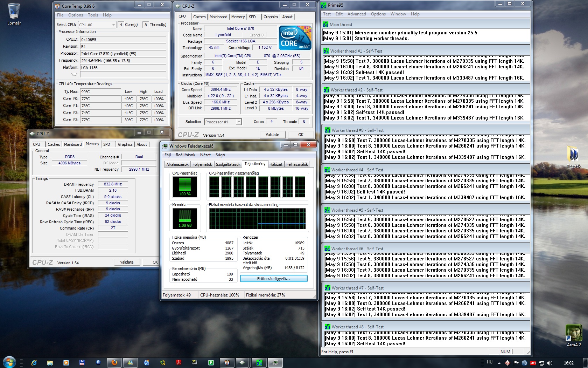Switch to Folyamatok tab in Task Manager
Screen dimensions: 588x368
point(202,164)
